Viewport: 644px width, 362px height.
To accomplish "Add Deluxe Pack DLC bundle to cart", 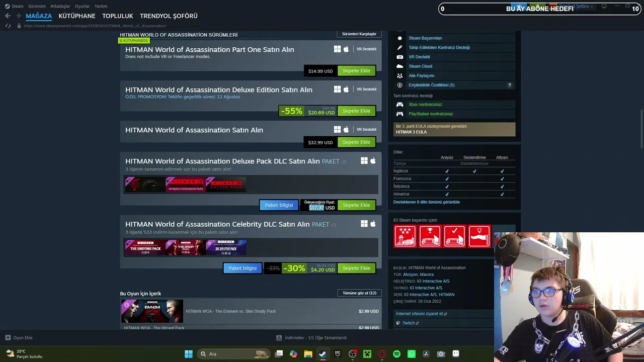I will pyautogui.click(x=356, y=205).
